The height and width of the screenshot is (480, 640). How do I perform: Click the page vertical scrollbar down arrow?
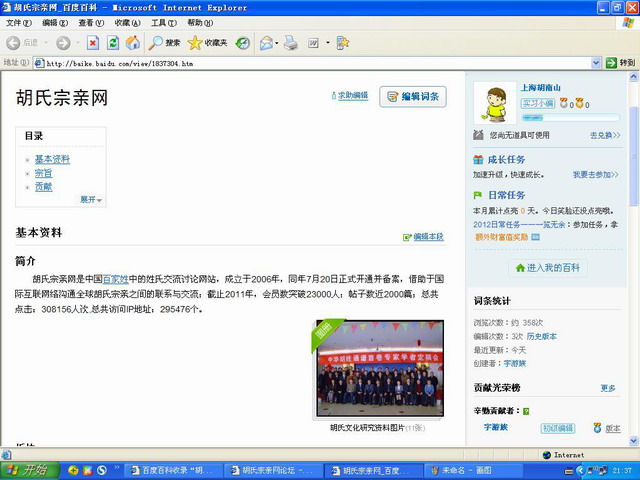coord(633,441)
